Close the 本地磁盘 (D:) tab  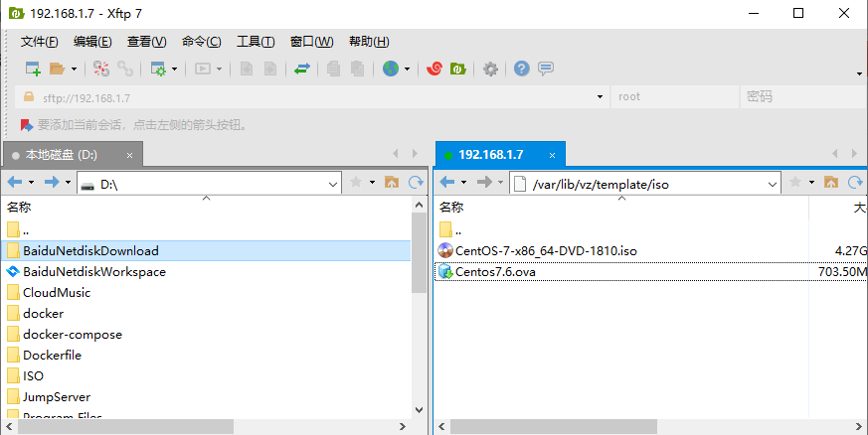129,155
